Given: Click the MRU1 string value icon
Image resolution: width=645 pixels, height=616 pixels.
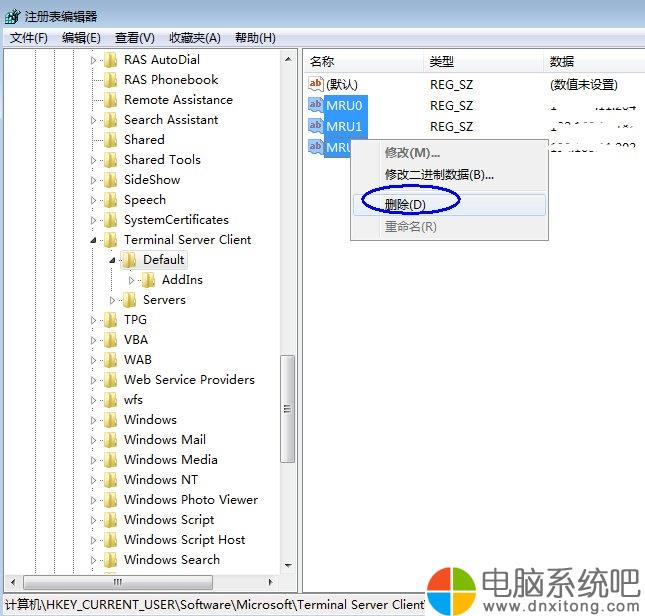Looking at the screenshot, I should (316, 126).
